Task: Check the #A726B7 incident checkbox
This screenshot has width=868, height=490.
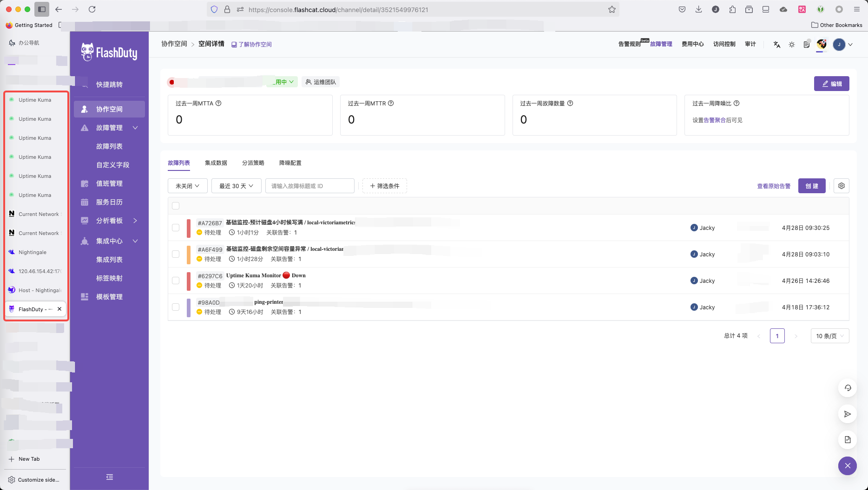Action: [176, 228]
